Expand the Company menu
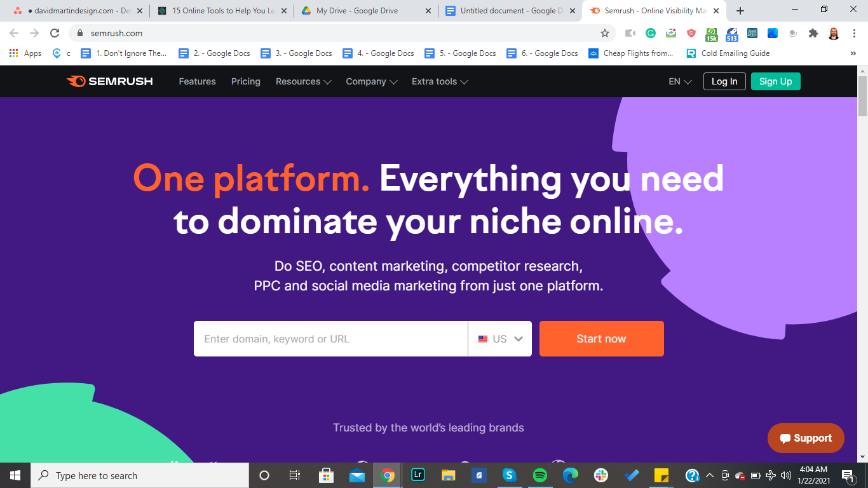 click(372, 81)
